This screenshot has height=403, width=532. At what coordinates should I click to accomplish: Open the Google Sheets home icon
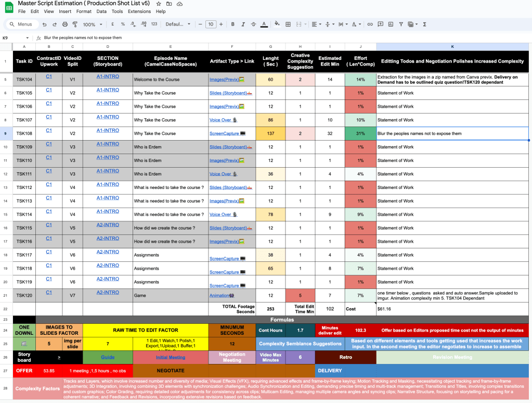pyautogui.click(x=9, y=7)
